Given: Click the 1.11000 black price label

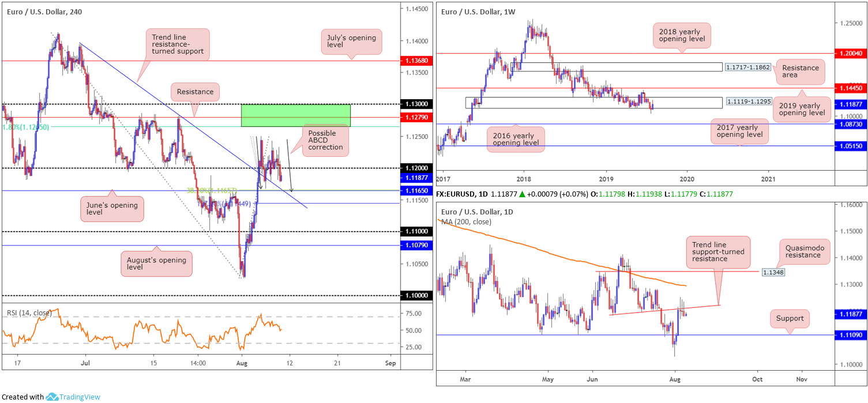Looking at the screenshot, I should tap(416, 232).
